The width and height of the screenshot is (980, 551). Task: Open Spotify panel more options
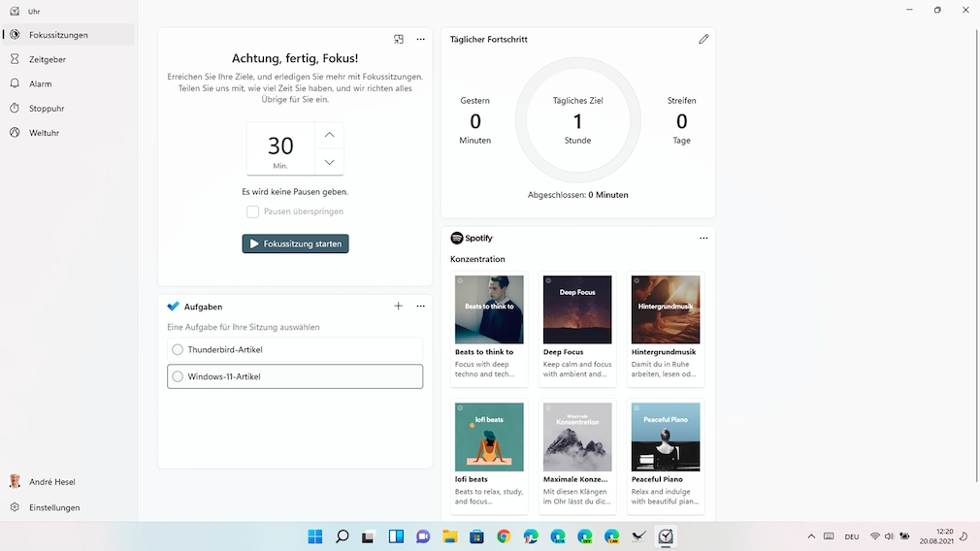(703, 238)
